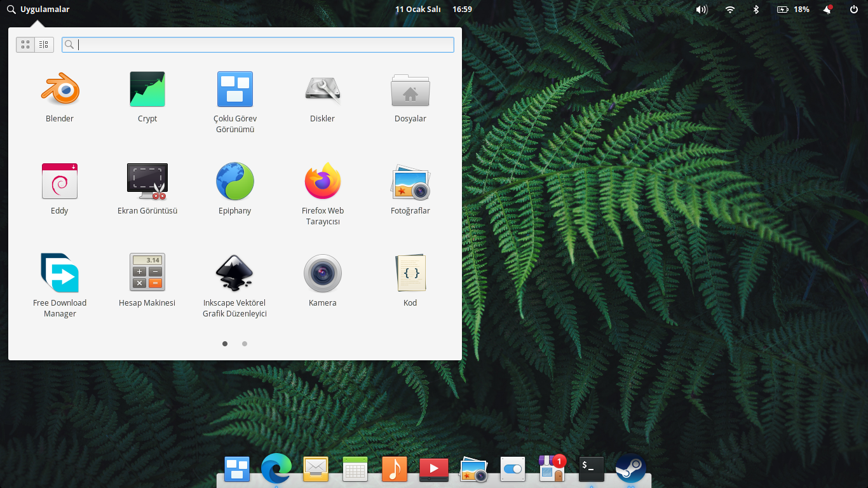Open the sound volume indicator
868x488 pixels.
(x=702, y=10)
